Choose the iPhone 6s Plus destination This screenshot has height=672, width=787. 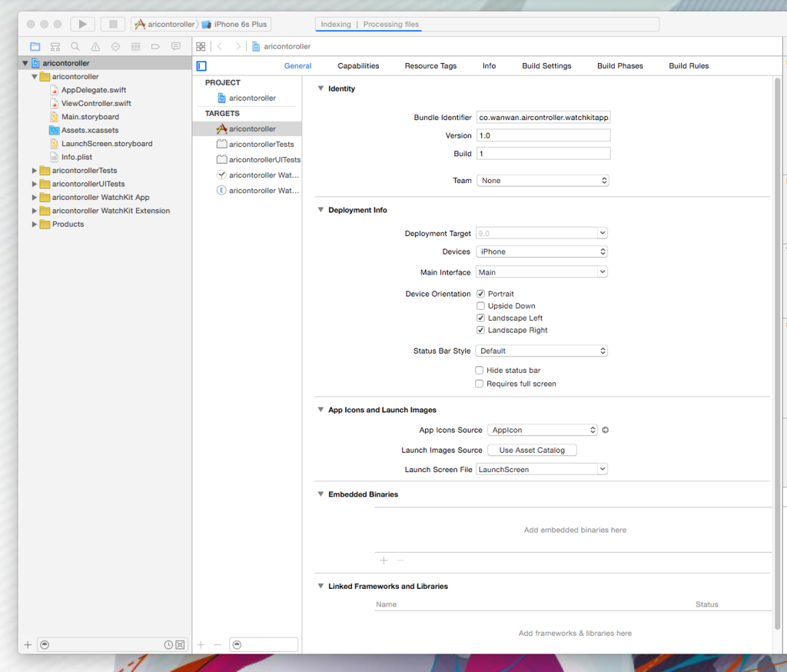[235, 24]
